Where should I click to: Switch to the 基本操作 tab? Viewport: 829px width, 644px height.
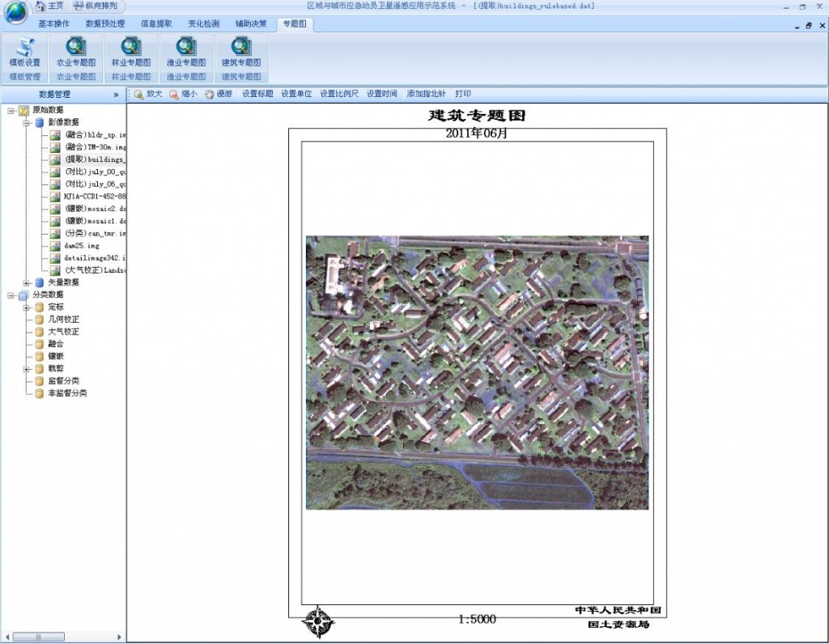tap(53, 23)
